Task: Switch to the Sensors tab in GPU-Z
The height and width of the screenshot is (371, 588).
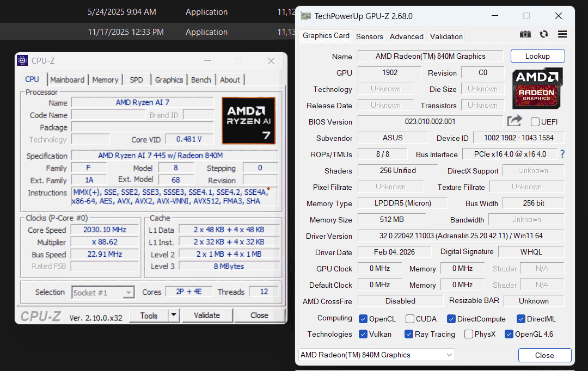Action: [x=369, y=36]
